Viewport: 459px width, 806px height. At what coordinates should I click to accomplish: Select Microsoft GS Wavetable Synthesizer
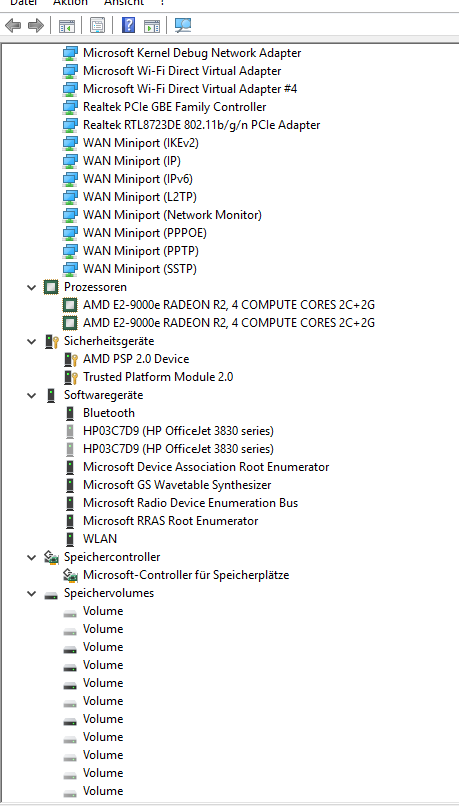pos(177,485)
